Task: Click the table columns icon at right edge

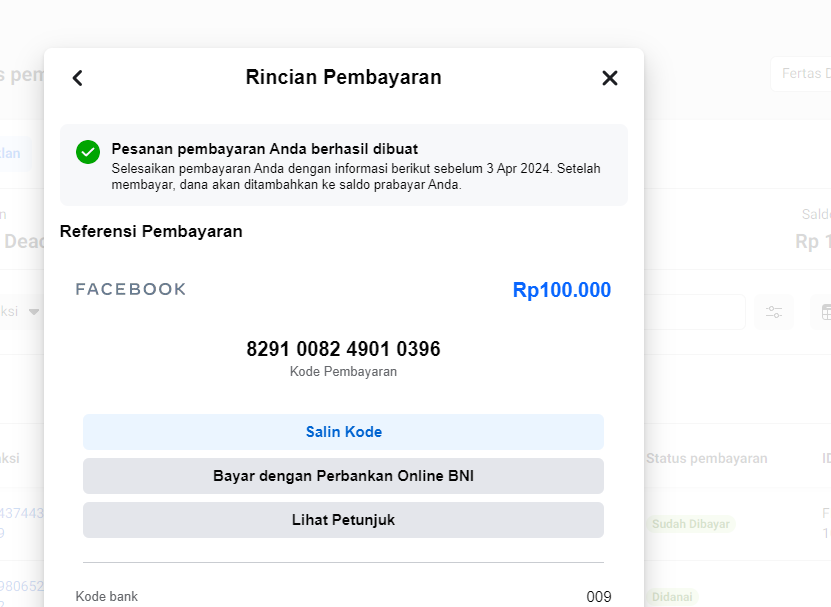Action: (825, 312)
